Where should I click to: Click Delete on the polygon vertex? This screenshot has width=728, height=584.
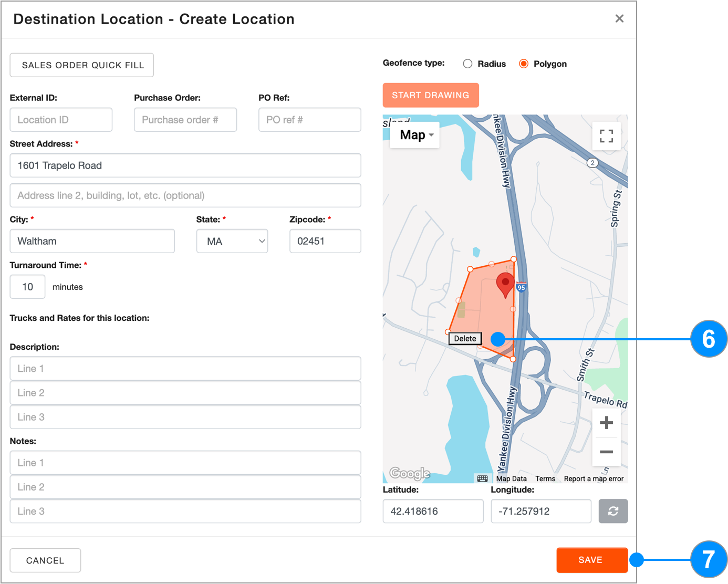465,339
